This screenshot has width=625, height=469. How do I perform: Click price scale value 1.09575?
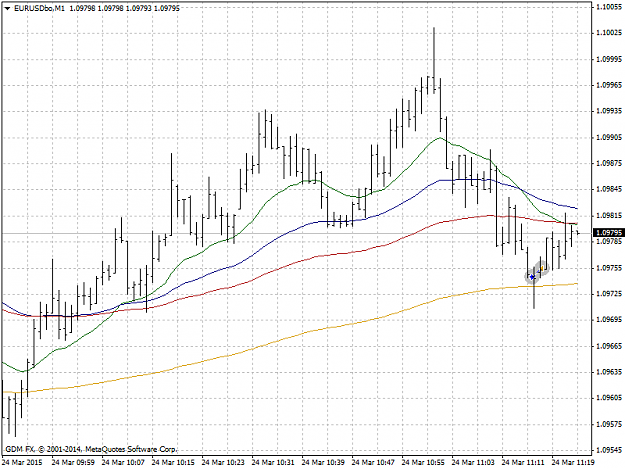(x=609, y=424)
